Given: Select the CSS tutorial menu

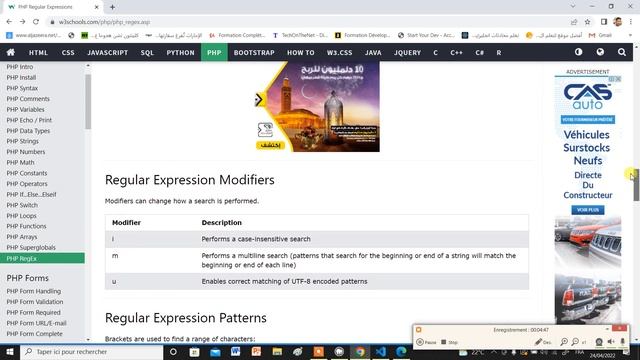Looking at the screenshot, I should [x=68, y=52].
